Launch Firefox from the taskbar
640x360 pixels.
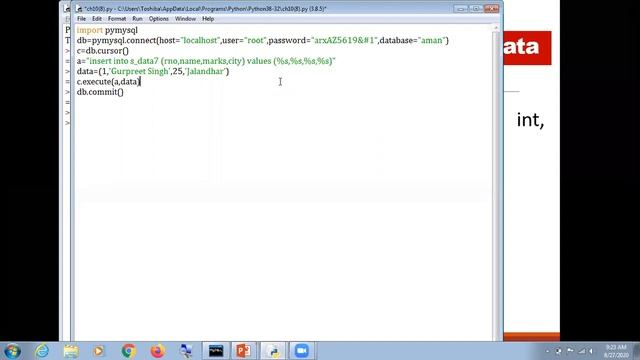158,351
